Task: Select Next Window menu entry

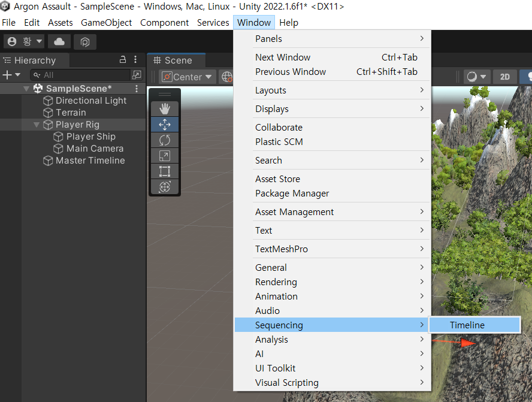Action: pyautogui.click(x=332, y=58)
